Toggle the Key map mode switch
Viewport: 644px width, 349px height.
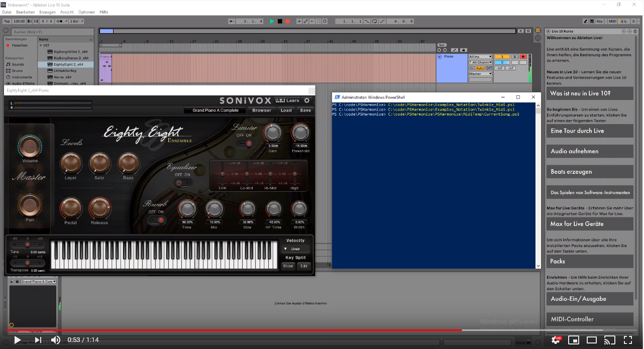(599, 21)
